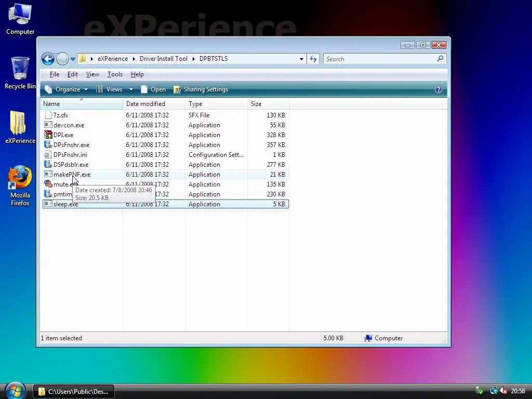Open recent pages dropdown next to Forward
The height and width of the screenshot is (399, 532).
pyautogui.click(x=73, y=59)
